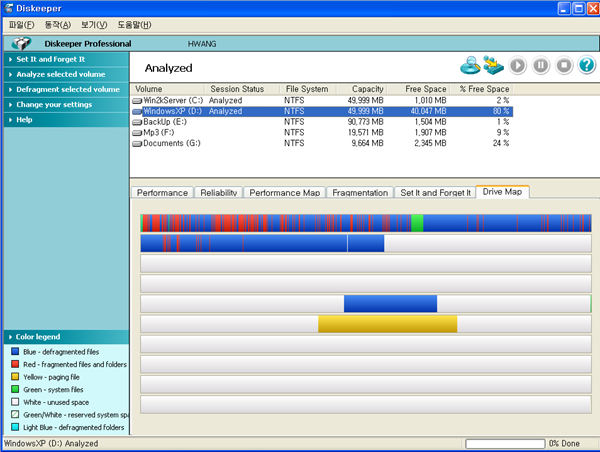Click the white unused space legend swatch

pos(15,402)
